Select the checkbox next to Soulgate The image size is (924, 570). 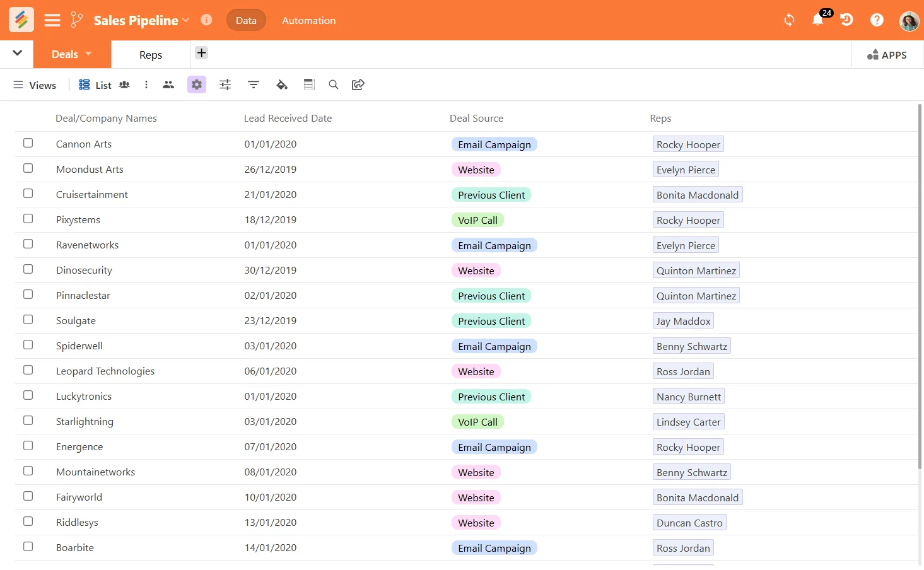tap(28, 320)
